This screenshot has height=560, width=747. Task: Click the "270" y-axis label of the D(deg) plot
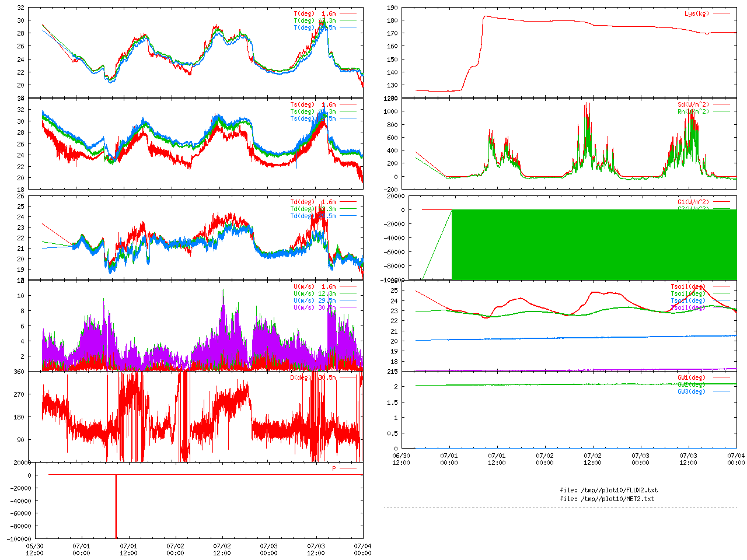tap(19, 394)
